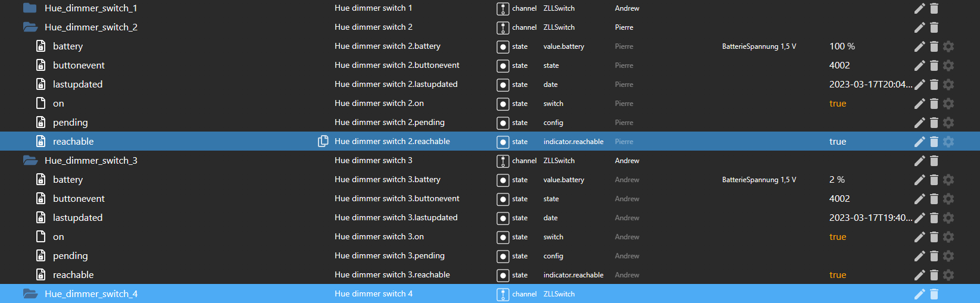980x303 pixels.
Task: Click BatterieSpannung 1,5 V of switch 3.battery
Action: tap(759, 180)
